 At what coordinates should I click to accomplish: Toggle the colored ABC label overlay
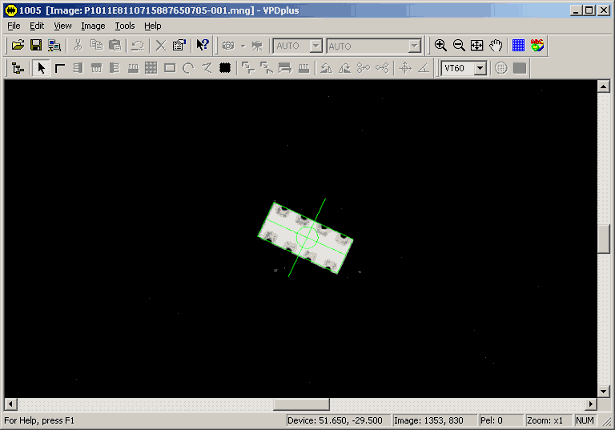click(x=537, y=46)
